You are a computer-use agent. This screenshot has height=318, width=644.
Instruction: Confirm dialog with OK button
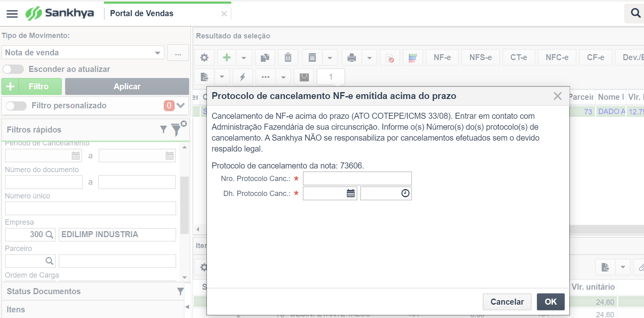click(x=551, y=302)
